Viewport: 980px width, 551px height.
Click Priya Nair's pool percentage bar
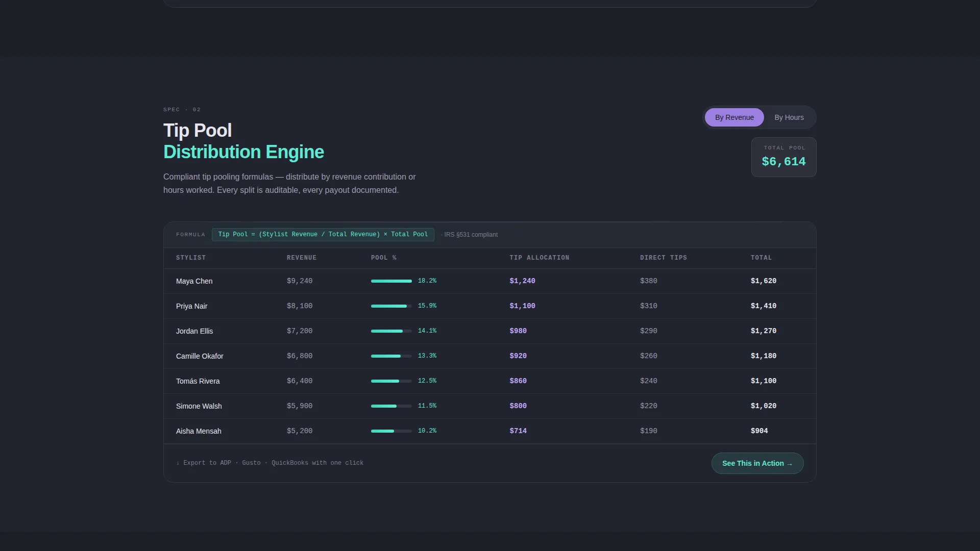point(391,306)
